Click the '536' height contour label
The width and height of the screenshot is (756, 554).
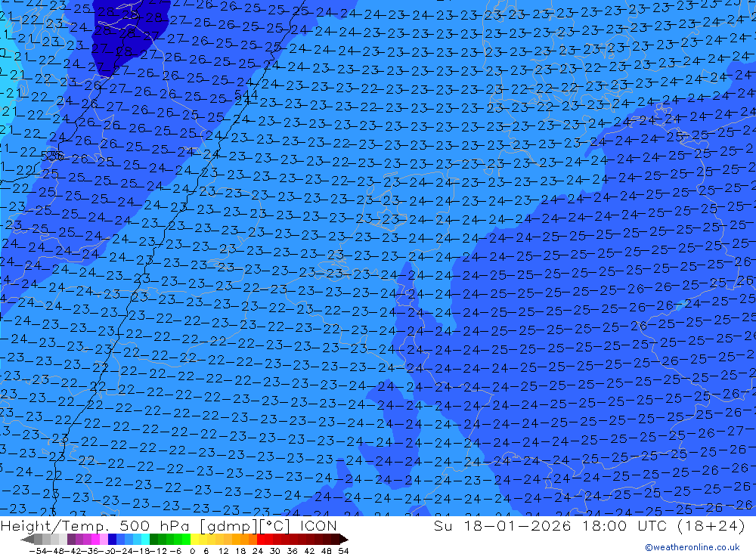click(52, 156)
